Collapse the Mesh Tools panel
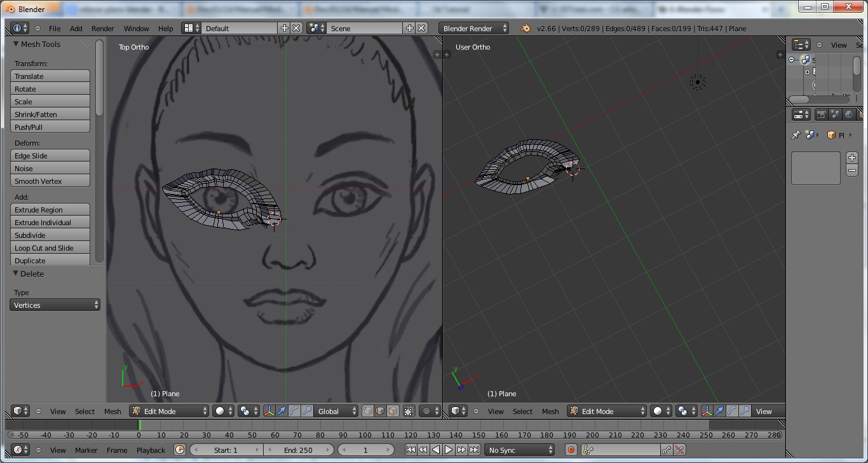Screen dimensions: 868x463 tap(17, 44)
